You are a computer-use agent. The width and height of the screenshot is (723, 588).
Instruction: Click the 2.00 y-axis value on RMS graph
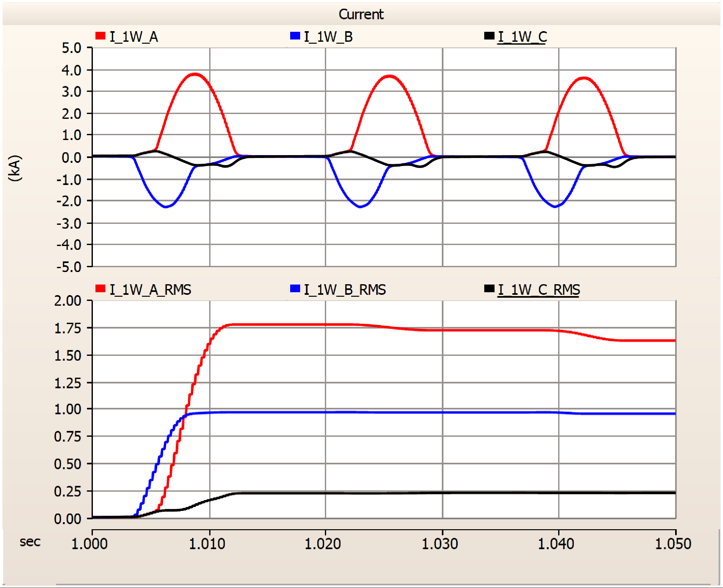(68, 301)
